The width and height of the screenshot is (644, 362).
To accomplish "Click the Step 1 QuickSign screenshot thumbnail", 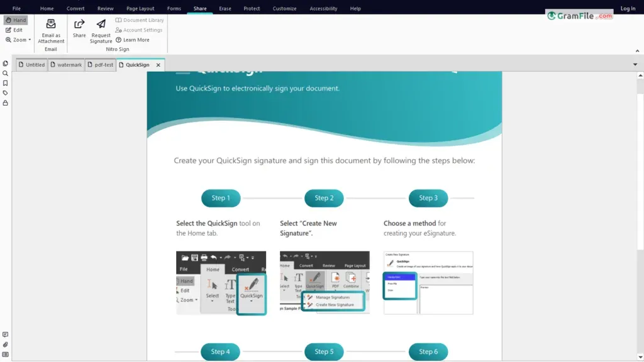I will coord(221,283).
